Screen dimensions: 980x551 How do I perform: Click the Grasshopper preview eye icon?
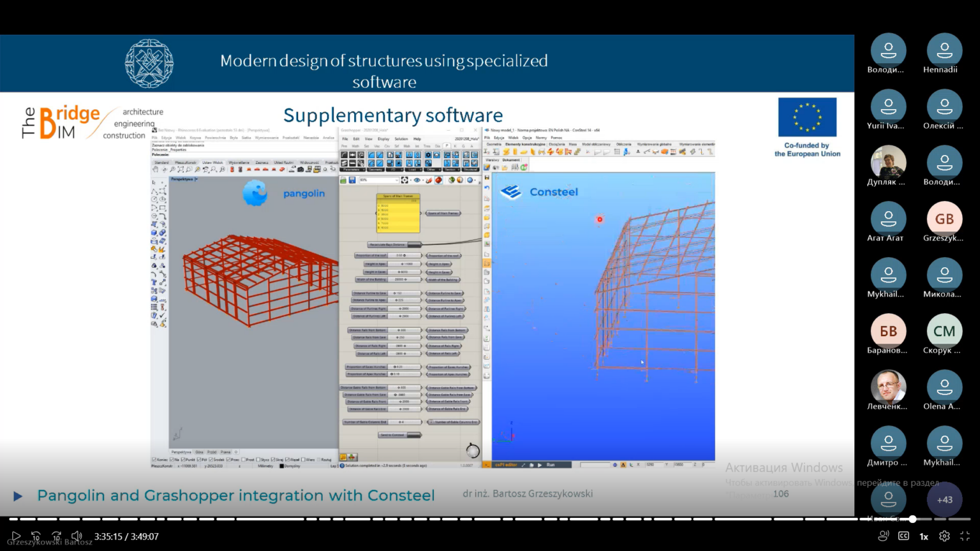[x=417, y=180]
